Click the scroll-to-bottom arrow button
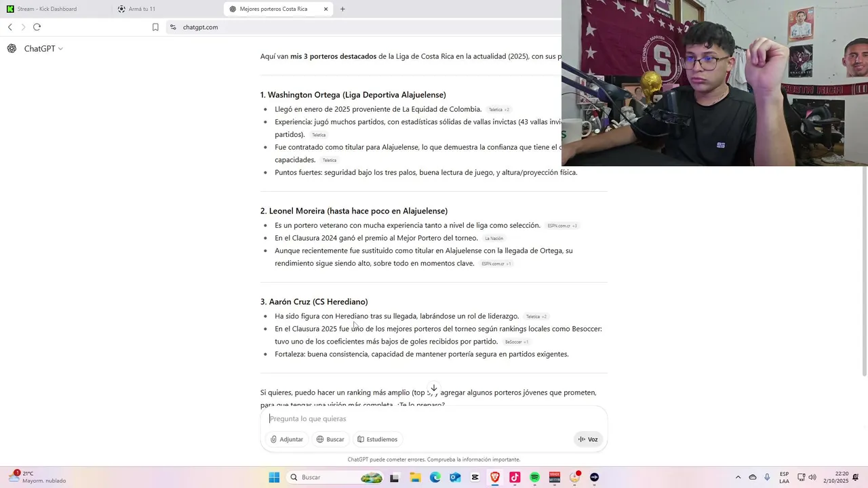 [x=434, y=388]
